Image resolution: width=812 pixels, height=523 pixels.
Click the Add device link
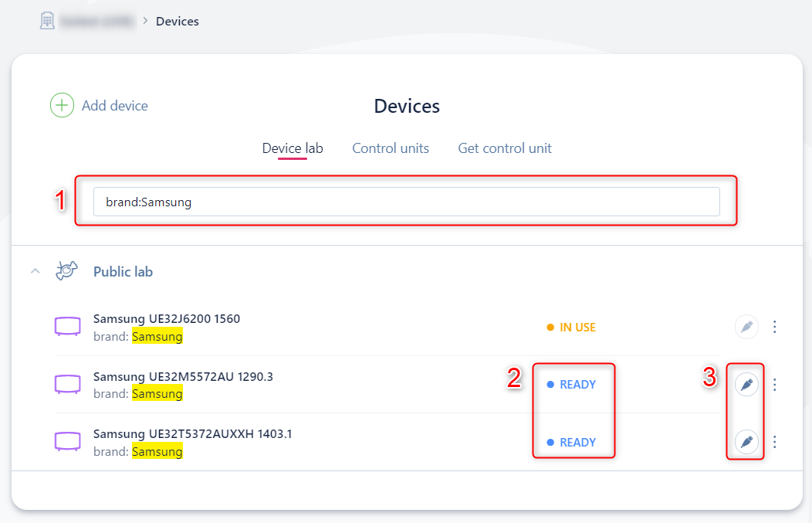point(115,106)
